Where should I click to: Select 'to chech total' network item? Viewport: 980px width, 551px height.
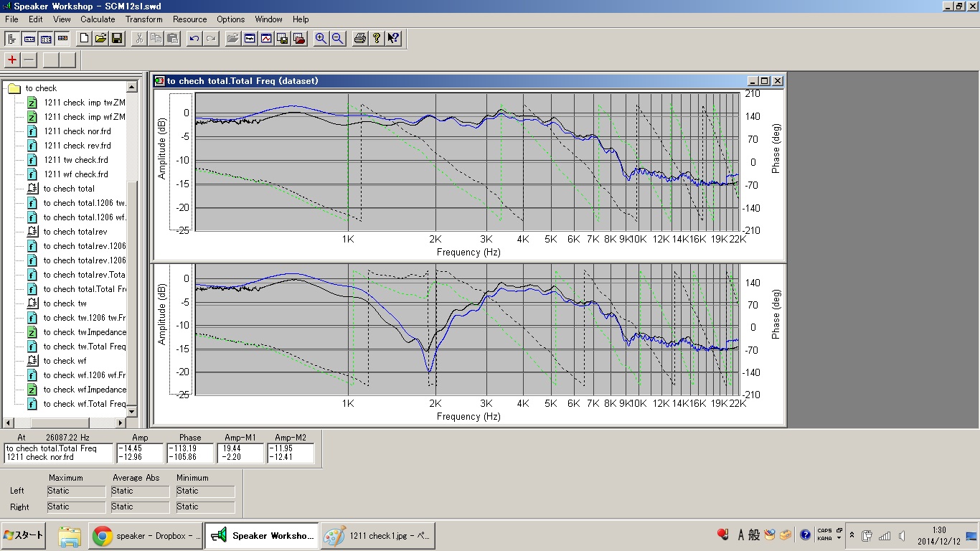[x=69, y=189]
